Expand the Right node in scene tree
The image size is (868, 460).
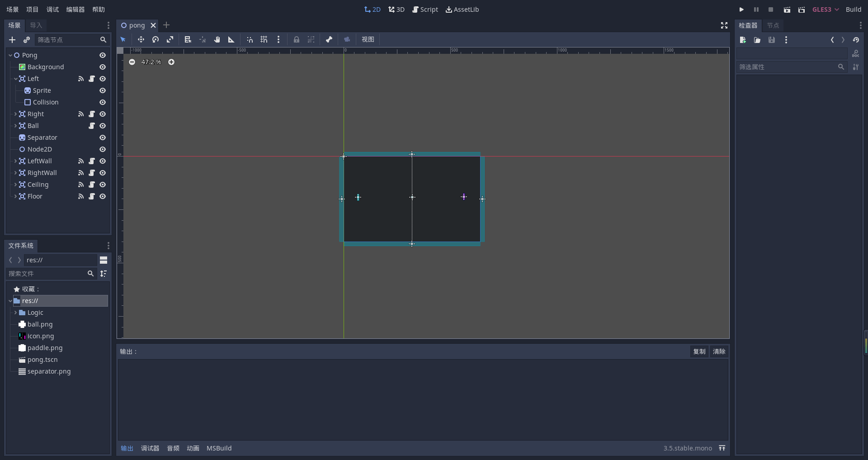tap(15, 114)
